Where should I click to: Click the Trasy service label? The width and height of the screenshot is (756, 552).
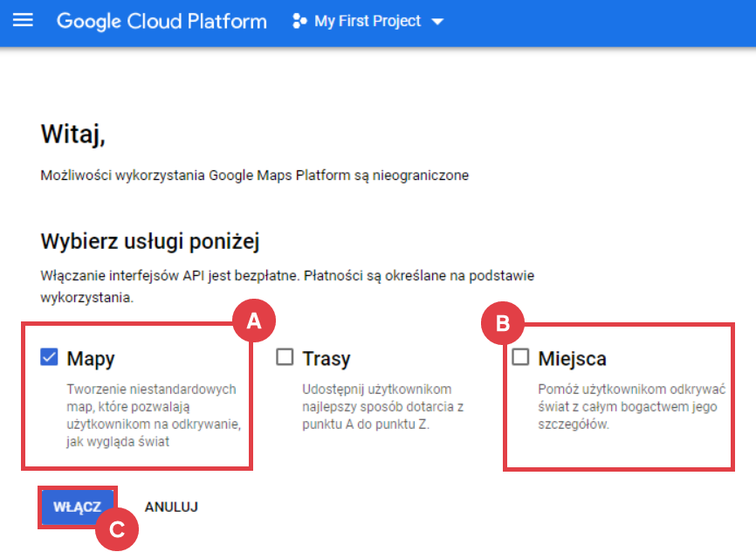point(326,358)
